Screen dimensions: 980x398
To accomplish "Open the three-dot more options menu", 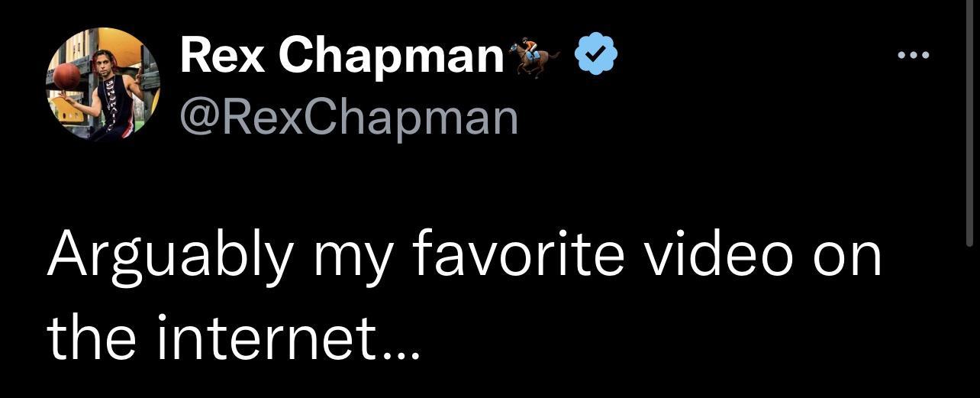I will pos(914,55).
